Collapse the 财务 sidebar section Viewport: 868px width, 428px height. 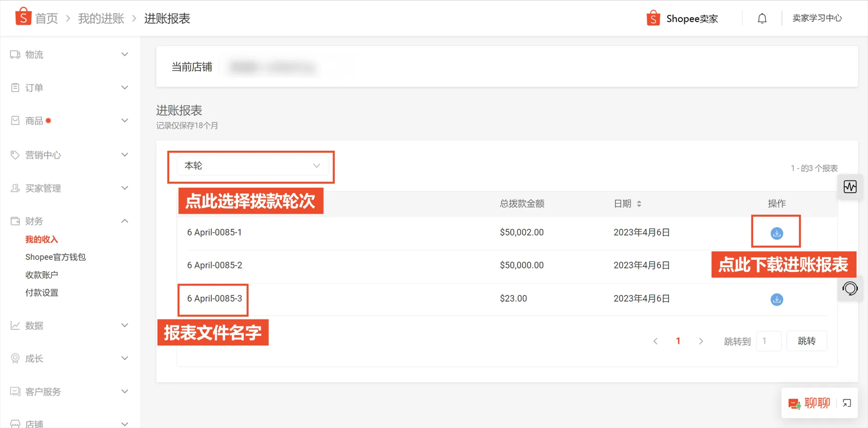[124, 220]
